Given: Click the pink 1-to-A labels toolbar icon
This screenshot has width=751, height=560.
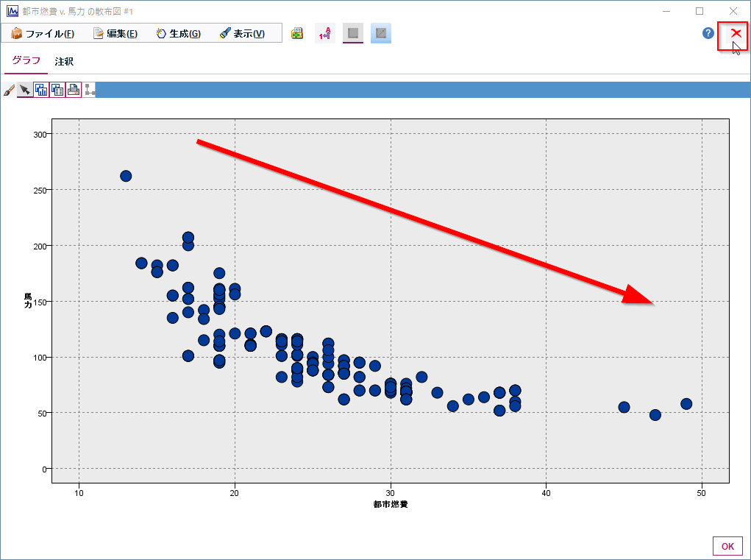Looking at the screenshot, I should pyautogui.click(x=325, y=34).
